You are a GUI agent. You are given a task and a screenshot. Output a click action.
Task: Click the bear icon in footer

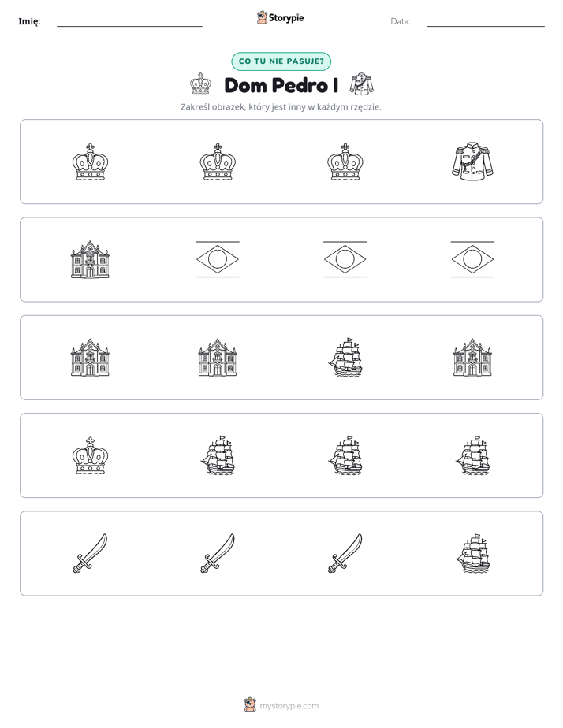(250, 705)
